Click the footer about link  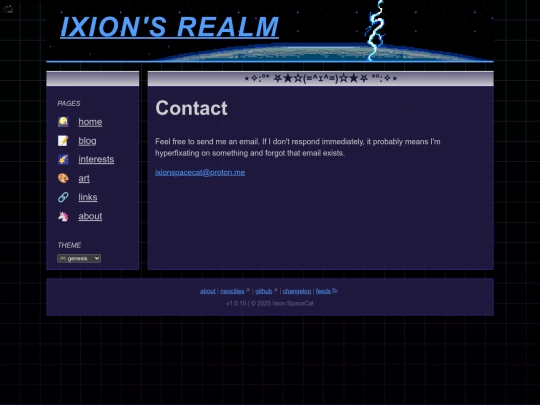click(208, 291)
